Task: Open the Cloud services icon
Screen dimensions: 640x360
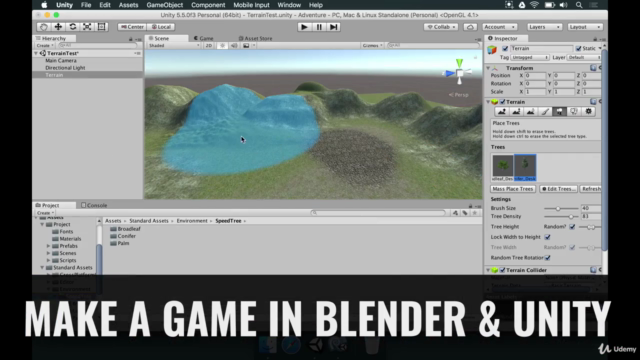Action: coord(470,27)
